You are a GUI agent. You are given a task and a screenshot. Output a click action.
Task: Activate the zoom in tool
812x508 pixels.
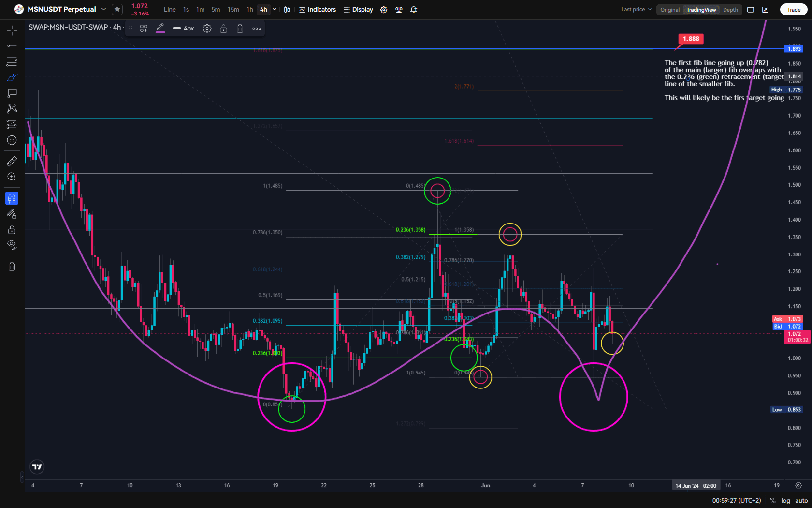pyautogui.click(x=12, y=177)
